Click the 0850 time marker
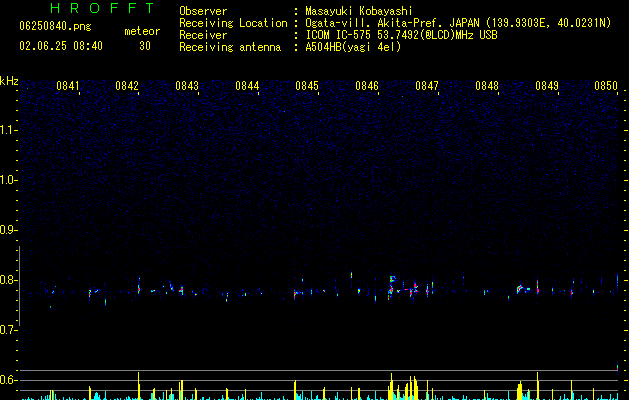Screen dimensions: 629x400 606,86
